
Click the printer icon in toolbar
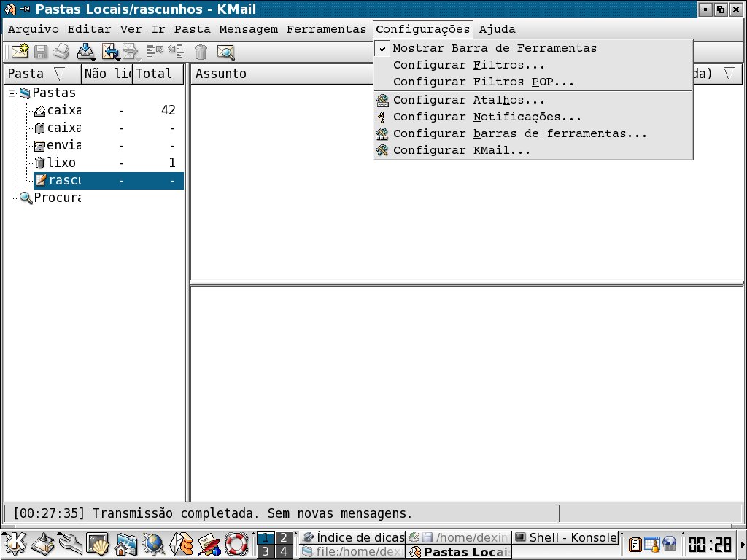point(61,52)
